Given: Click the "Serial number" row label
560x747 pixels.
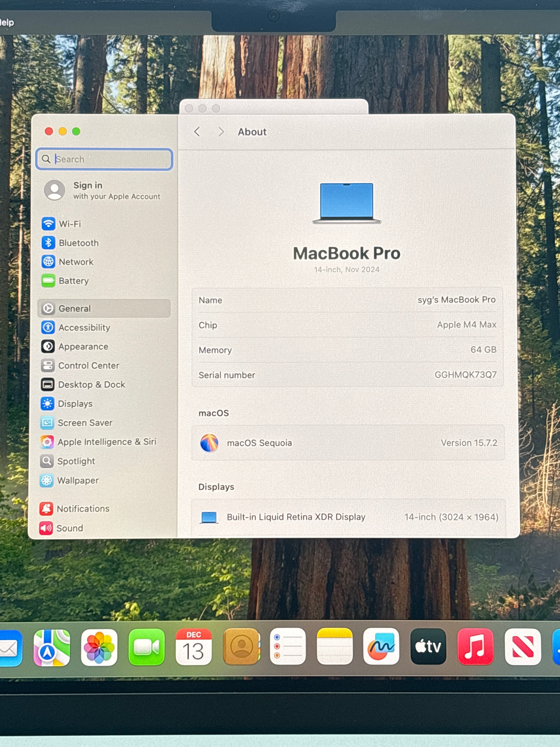Looking at the screenshot, I should point(227,375).
